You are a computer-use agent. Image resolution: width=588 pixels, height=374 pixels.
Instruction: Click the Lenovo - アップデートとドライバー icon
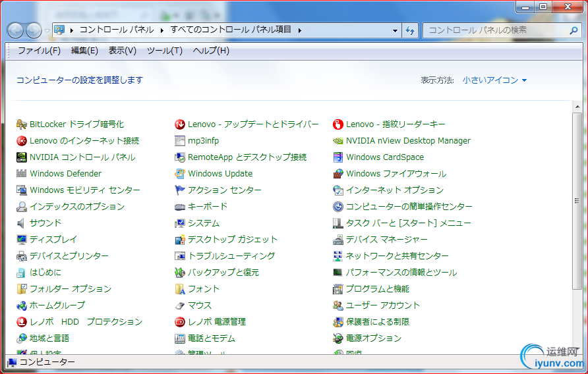[x=180, y=124]
